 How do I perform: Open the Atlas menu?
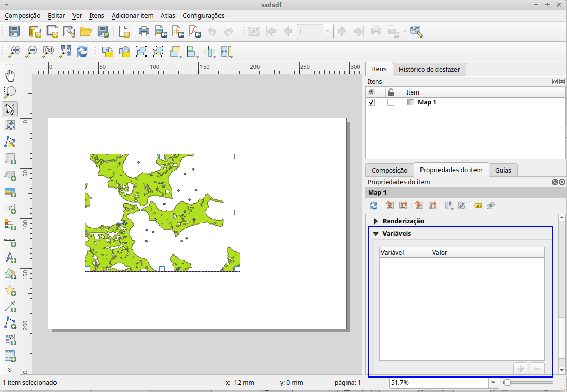tap(168, 16)
